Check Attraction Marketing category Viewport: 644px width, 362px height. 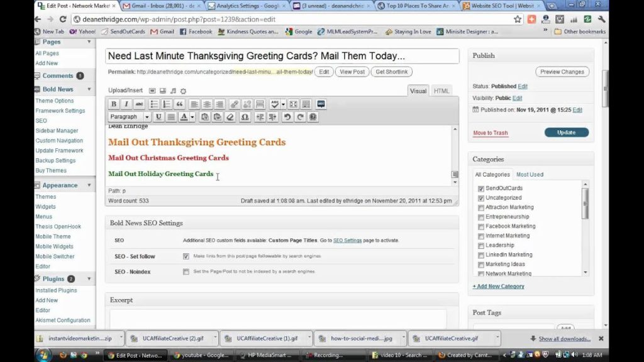pos(481,207)
